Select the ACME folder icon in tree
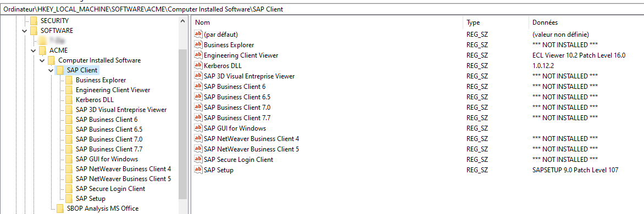The height and width of the screenshot is (214, 644). click(42, 50)
